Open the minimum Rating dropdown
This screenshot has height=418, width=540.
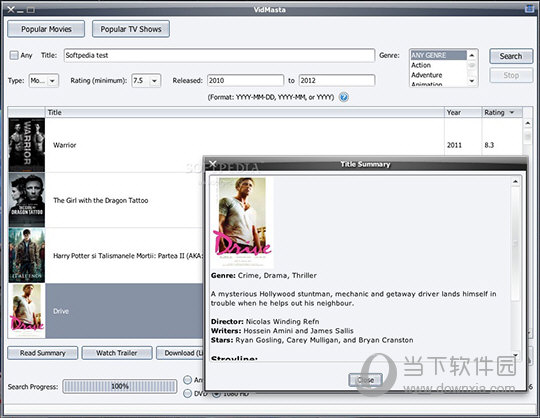coord(146,81)
